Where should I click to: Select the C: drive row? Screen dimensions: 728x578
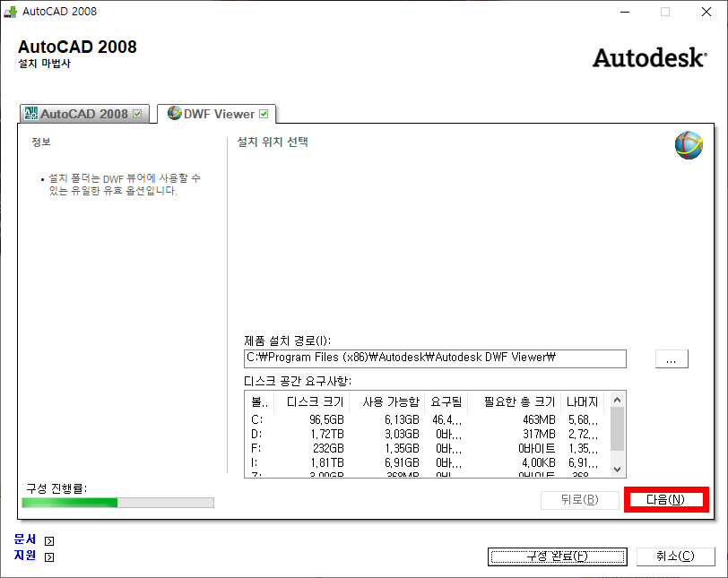tap(427, 419)
